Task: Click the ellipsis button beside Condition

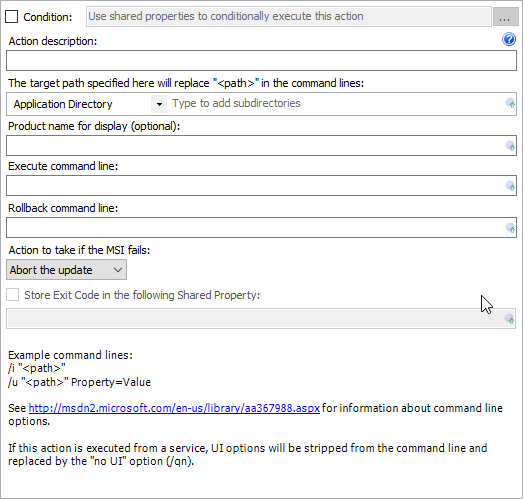Action: coord(504,16)
